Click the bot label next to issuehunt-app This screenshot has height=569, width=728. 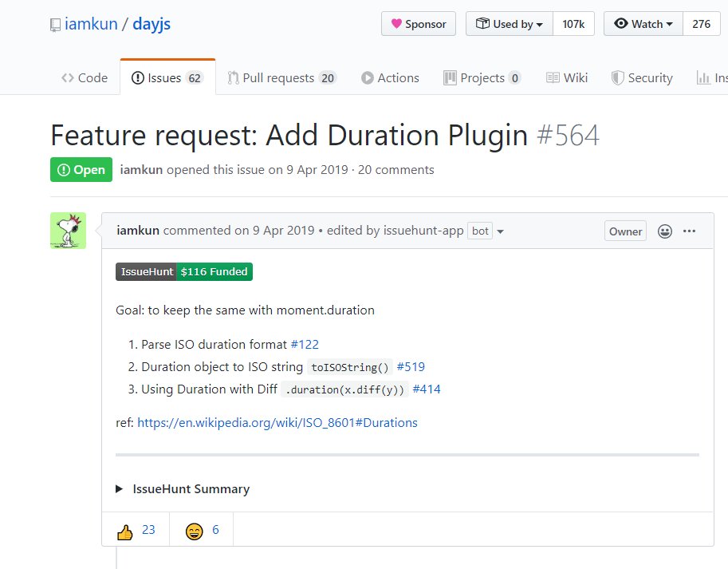click(x=480, y=231)
